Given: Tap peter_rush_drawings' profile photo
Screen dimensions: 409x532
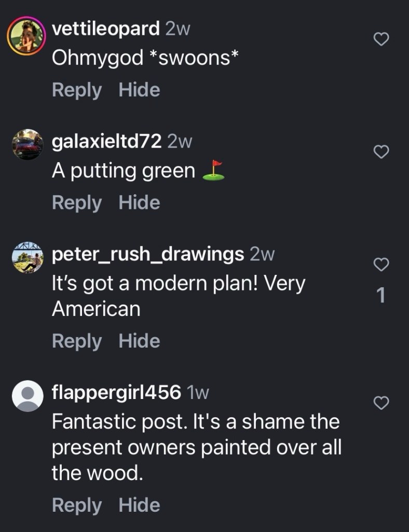Looking at the screenshot, I should (28, 257).
